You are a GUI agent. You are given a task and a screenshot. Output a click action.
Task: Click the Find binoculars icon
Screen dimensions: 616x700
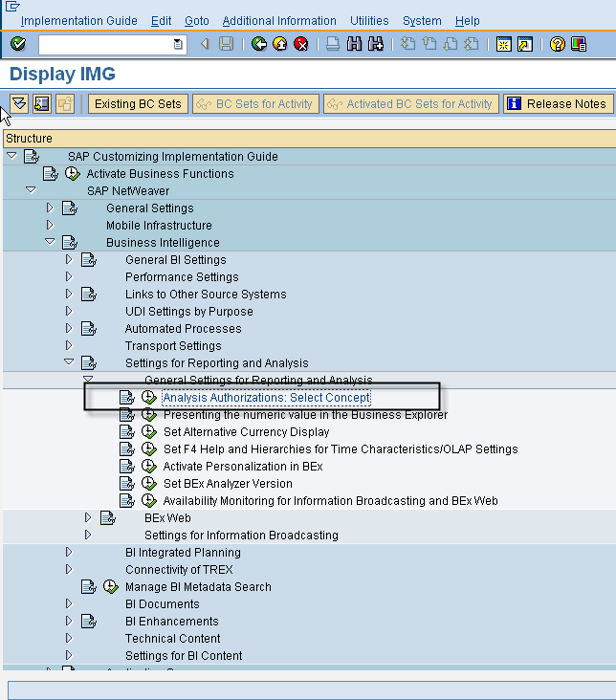tap(354, 44)
